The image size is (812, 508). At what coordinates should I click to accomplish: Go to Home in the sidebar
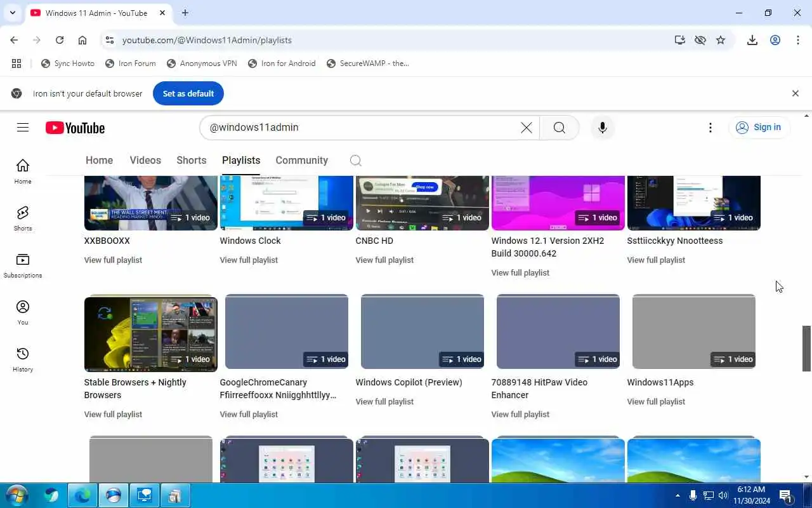click(x=23, y=171)
